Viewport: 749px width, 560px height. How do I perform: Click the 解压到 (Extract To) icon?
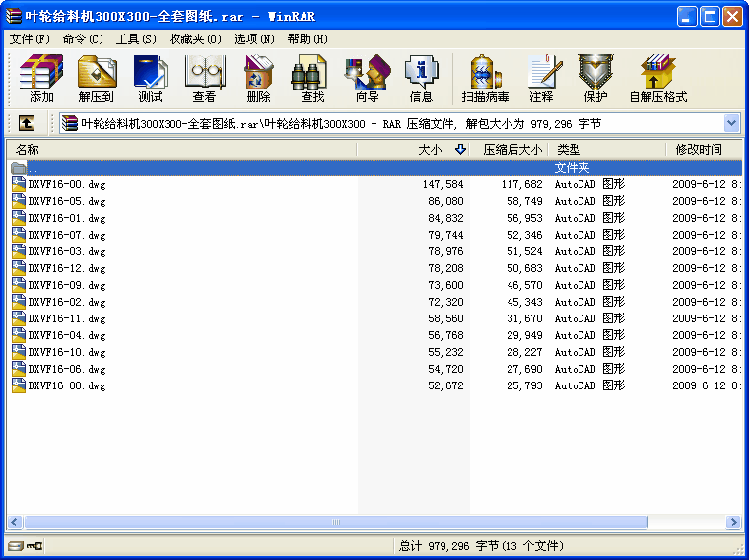pyautogui.click(x=97, y=79)
